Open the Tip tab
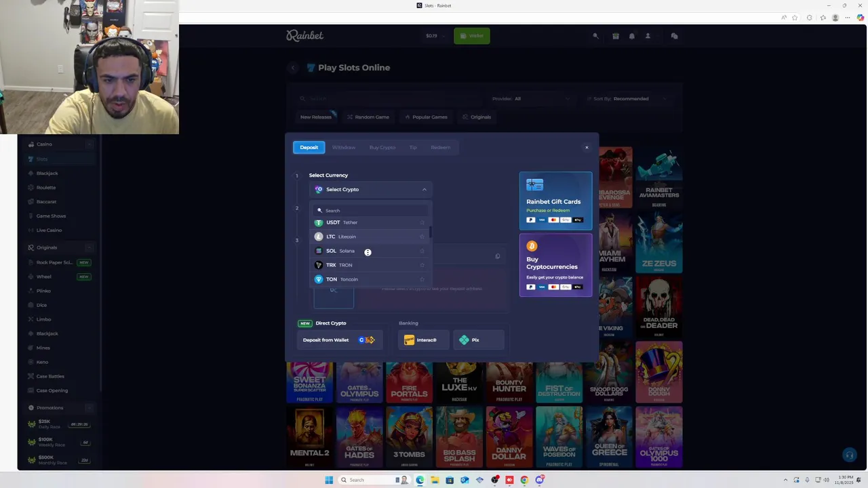Image resolution: width=868 pixels, height=488 pixels. 413,147
